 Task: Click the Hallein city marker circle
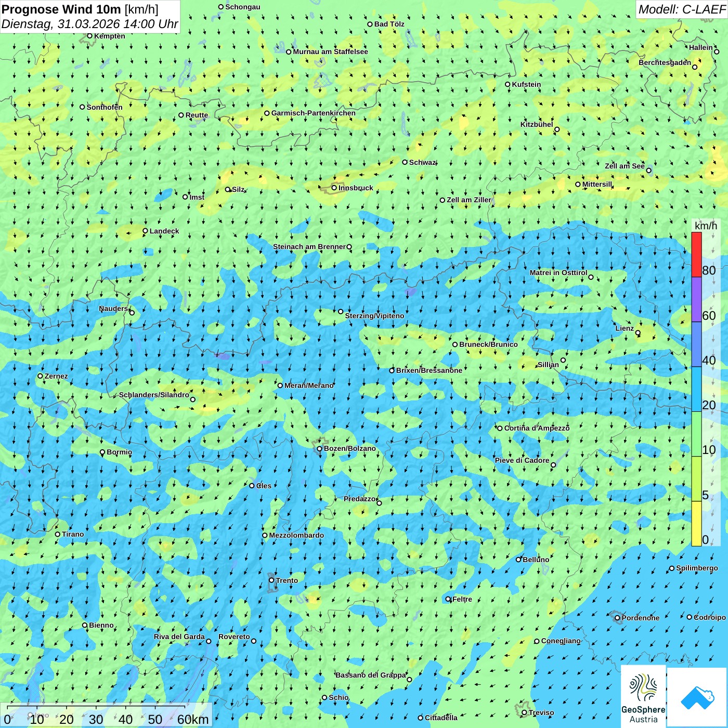[x=717, y=51]
